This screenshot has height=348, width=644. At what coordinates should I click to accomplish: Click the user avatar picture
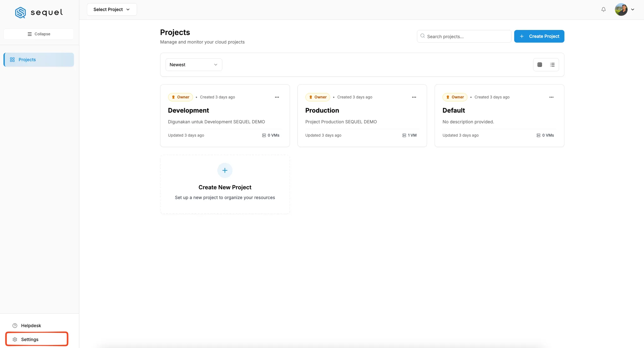point(621,9)
